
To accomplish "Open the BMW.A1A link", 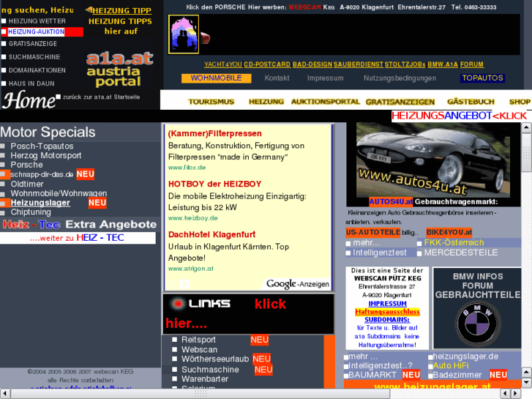I will pos(443,64).
